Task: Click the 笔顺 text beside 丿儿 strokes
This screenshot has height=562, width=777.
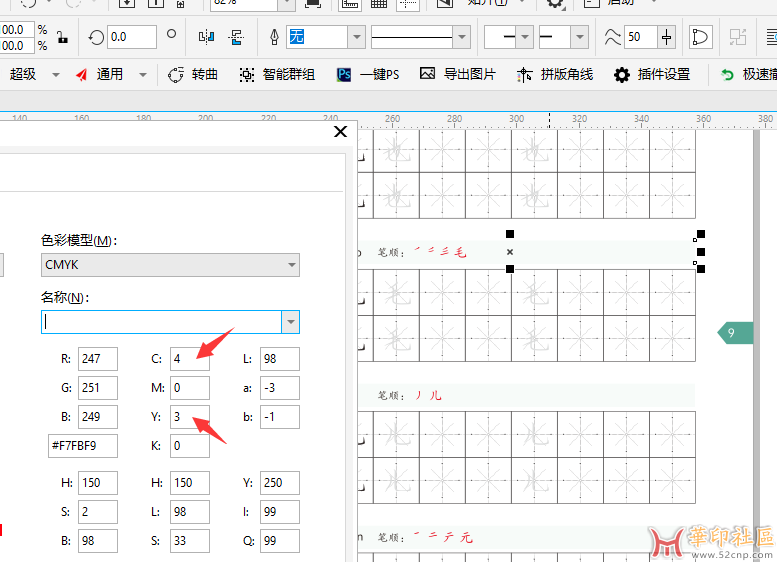Action: point(391,396)
